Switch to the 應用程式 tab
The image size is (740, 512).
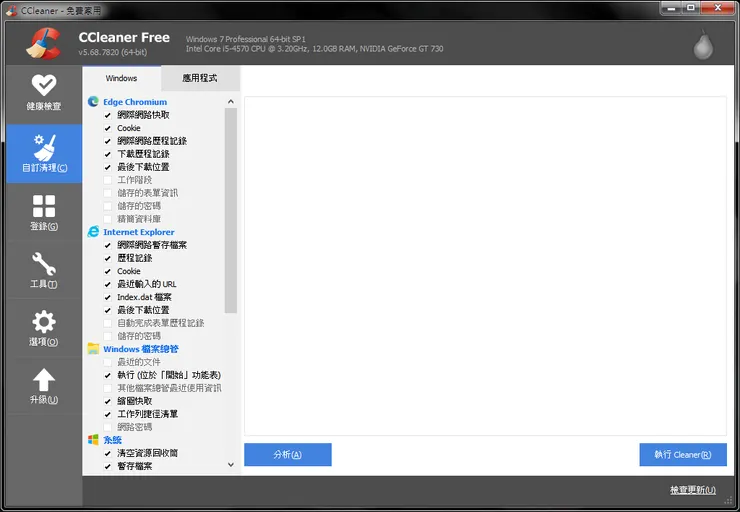point(200,78)
